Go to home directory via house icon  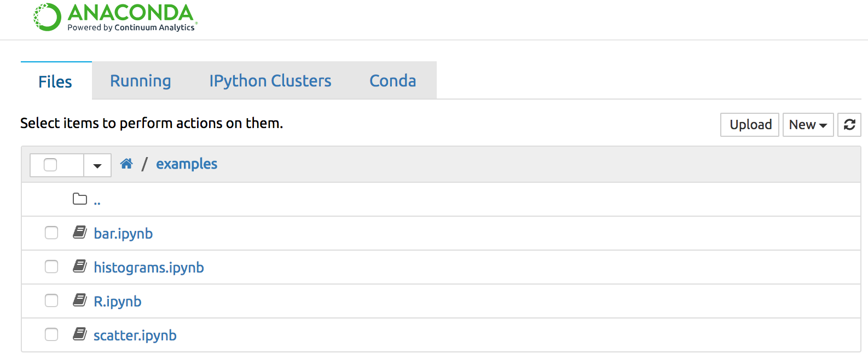[x=126, y=164]
